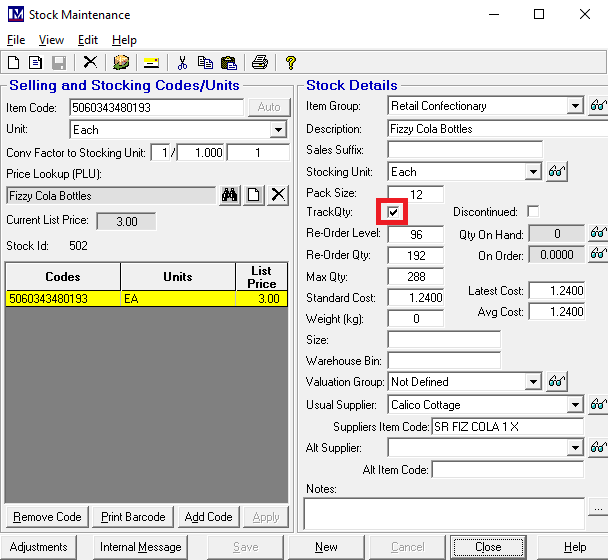The width and height of the screenshot is (608, 560).
Task: Click the Print toolbar icon
Action: [260, 62]
